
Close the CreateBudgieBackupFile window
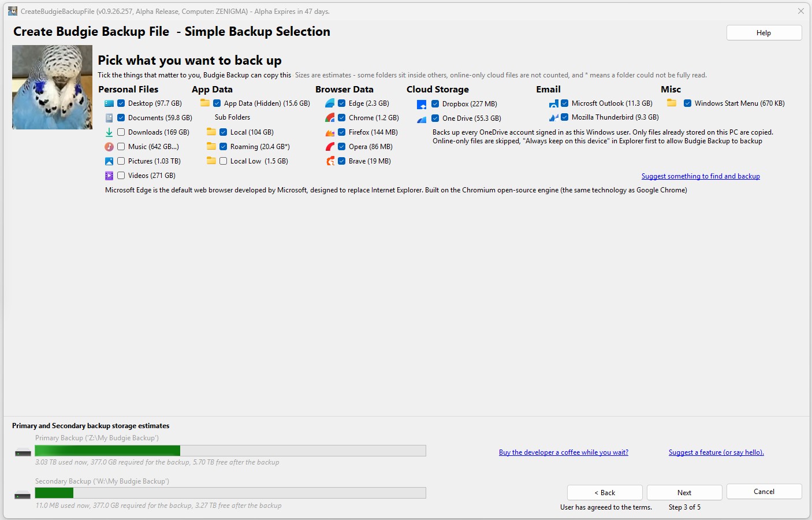pos(800,11)
